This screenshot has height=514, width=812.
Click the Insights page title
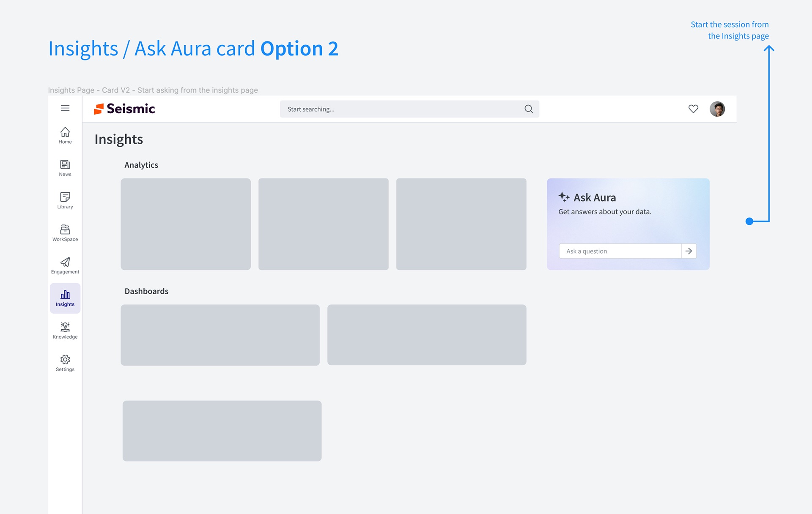(x=119, y=139)
